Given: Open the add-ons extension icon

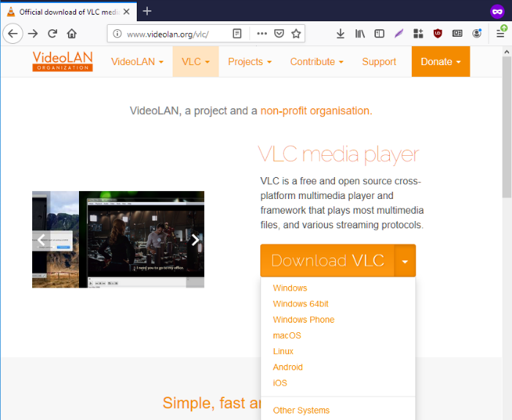Looking at the screenshot, I should [x=418, y=34].
